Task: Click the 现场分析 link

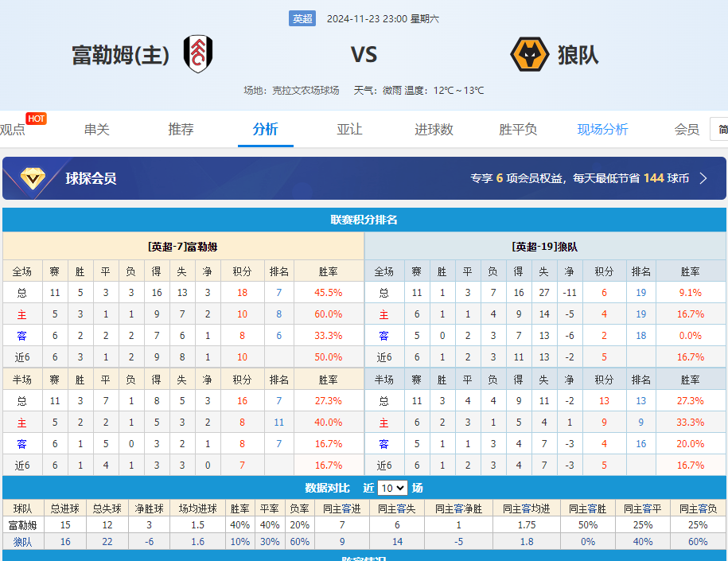Action: [602, 129]
